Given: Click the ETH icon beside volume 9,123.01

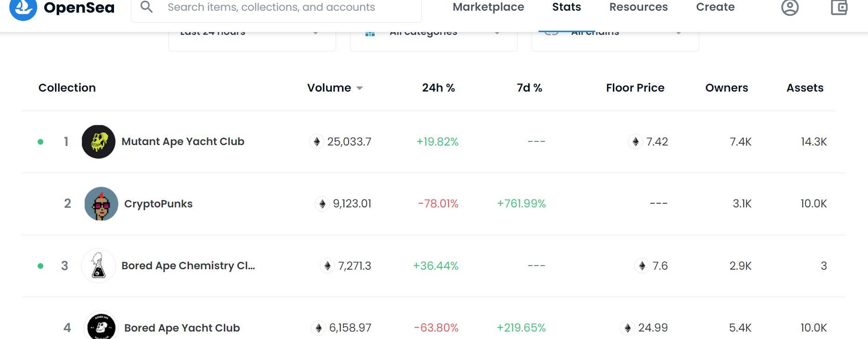Looking at the screenshot, I should [x=323, y=204].
